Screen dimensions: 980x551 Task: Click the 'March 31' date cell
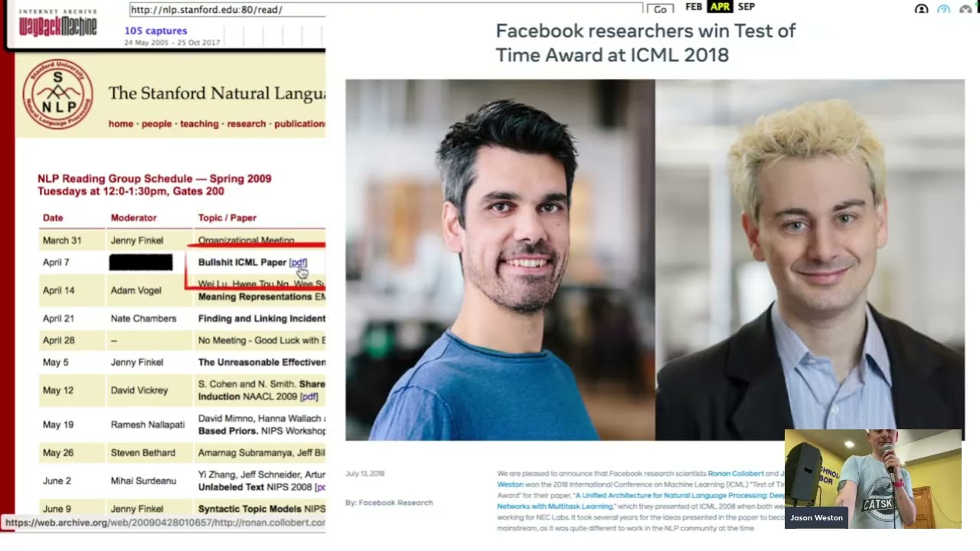(62, 240)
